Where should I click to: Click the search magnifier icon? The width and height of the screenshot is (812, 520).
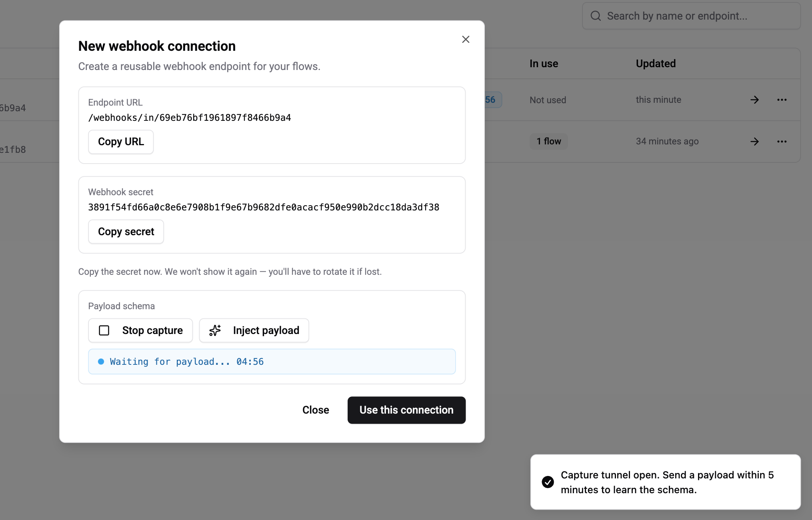point(596,15)
